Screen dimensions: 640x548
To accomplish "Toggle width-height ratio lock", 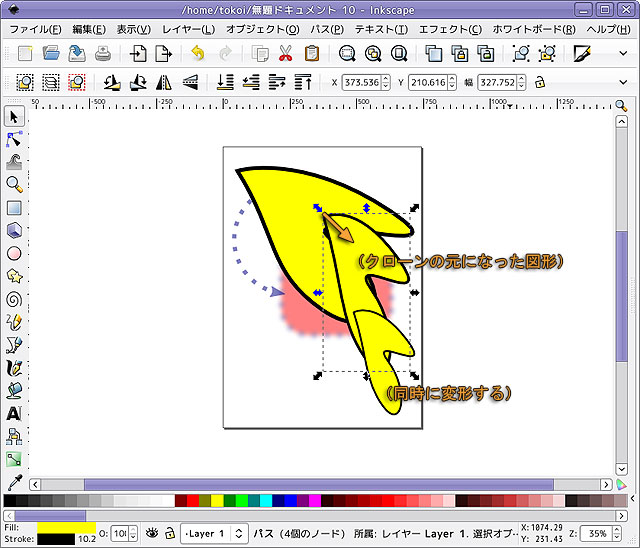I will coord(541,82).
